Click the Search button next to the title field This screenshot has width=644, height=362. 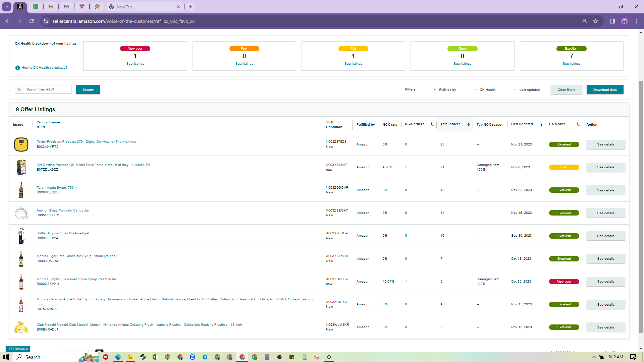click(88, 89)
